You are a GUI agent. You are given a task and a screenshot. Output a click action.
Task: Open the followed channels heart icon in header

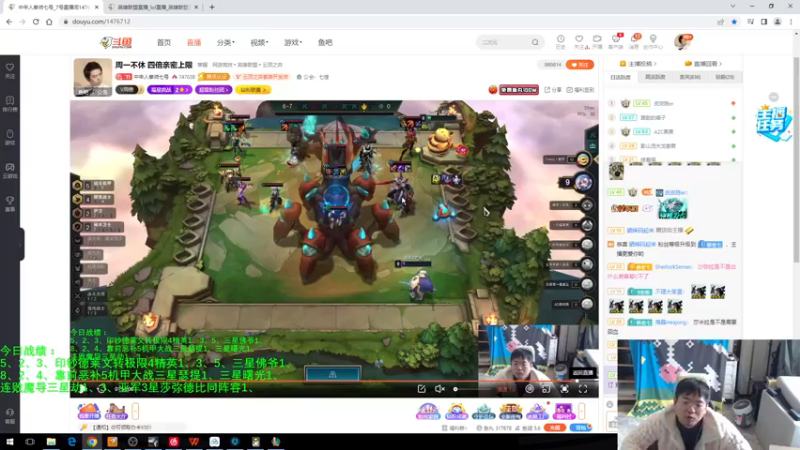coord(579,42)
